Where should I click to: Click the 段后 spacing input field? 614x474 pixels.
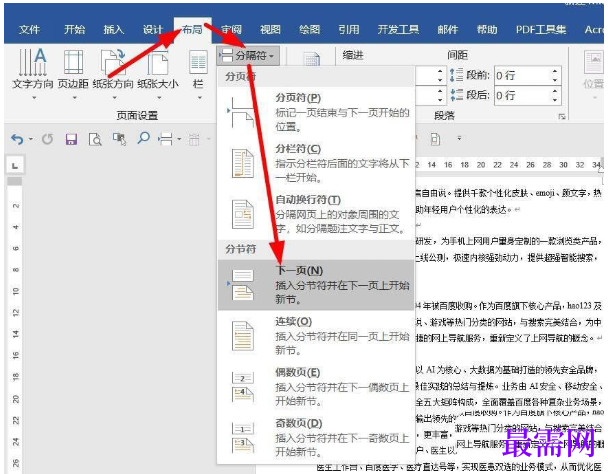click(x=522, y=95)
